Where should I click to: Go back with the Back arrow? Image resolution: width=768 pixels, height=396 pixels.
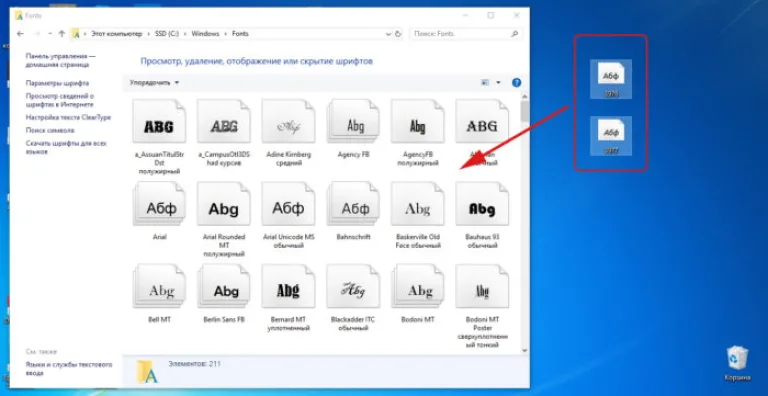(20, 34)
